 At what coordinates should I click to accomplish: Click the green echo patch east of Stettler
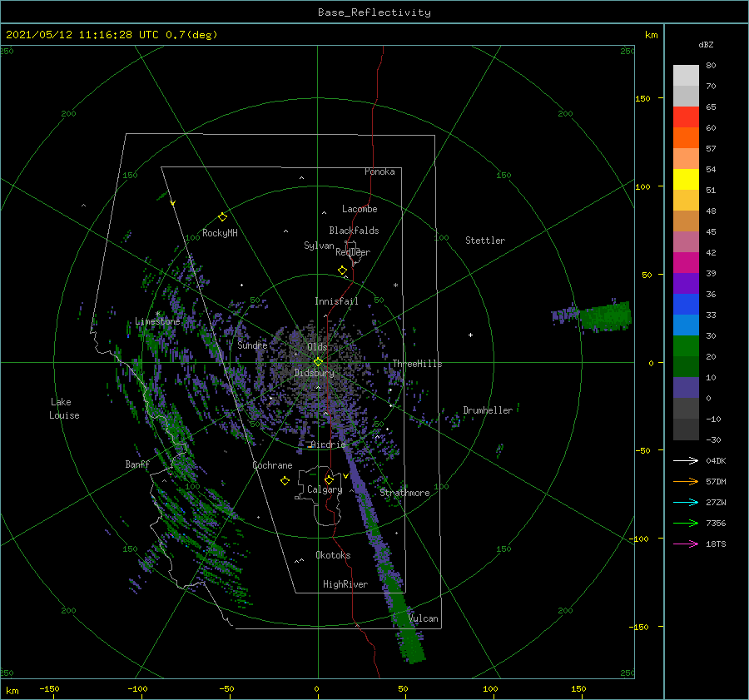(x=605, y=315)
